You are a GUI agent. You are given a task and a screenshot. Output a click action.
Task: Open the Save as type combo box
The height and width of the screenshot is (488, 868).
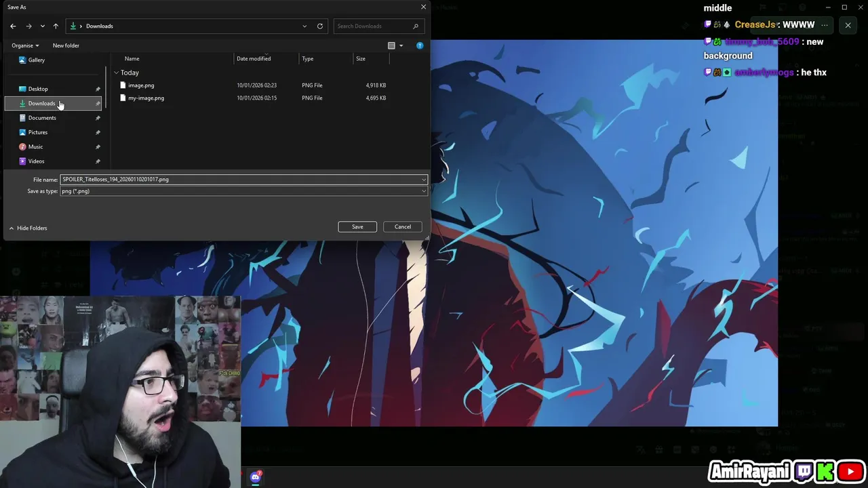pyautogui.click(x=244, y=191)
